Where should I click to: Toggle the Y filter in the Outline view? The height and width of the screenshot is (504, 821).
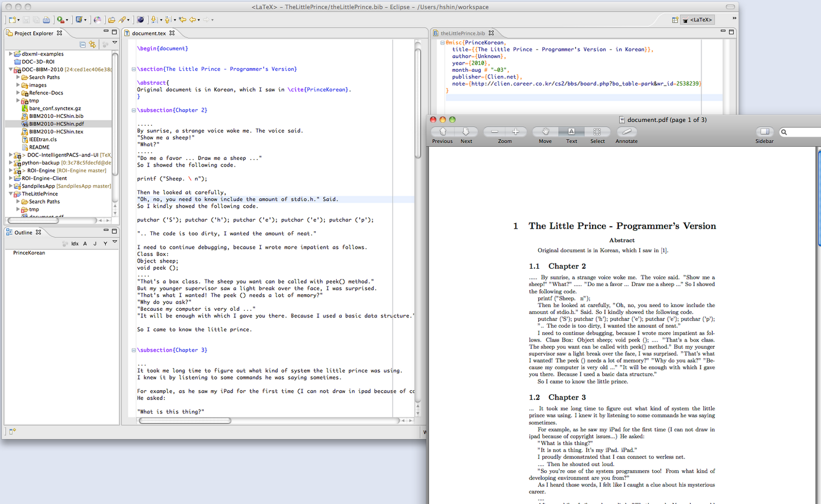tap(106, 244)
